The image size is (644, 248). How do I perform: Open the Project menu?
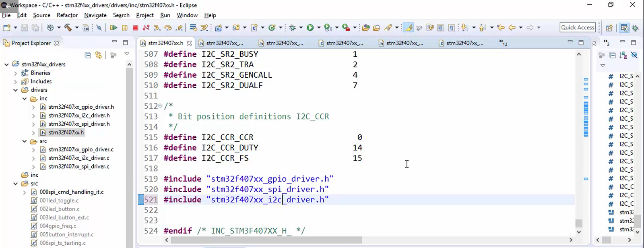[x=145, y=15]
